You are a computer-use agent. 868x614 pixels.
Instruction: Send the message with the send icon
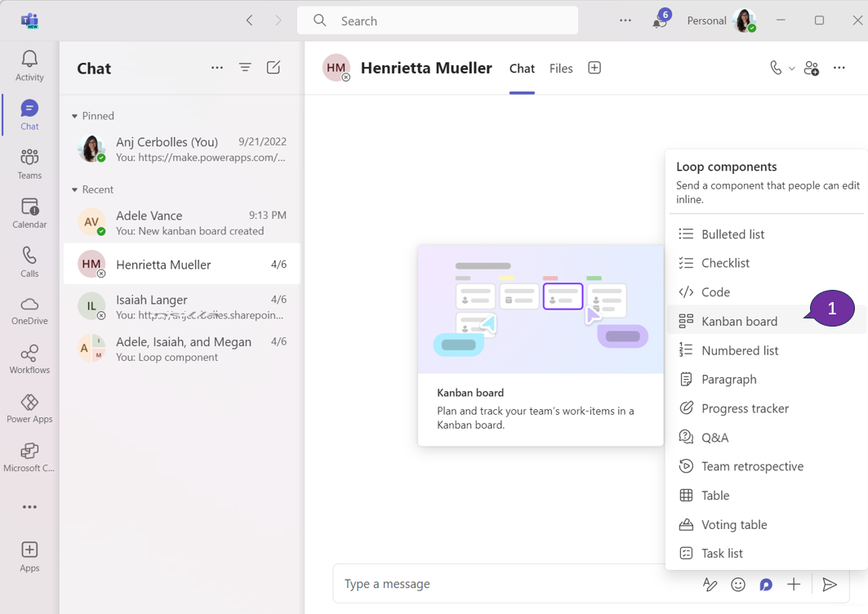pos(830,585)
